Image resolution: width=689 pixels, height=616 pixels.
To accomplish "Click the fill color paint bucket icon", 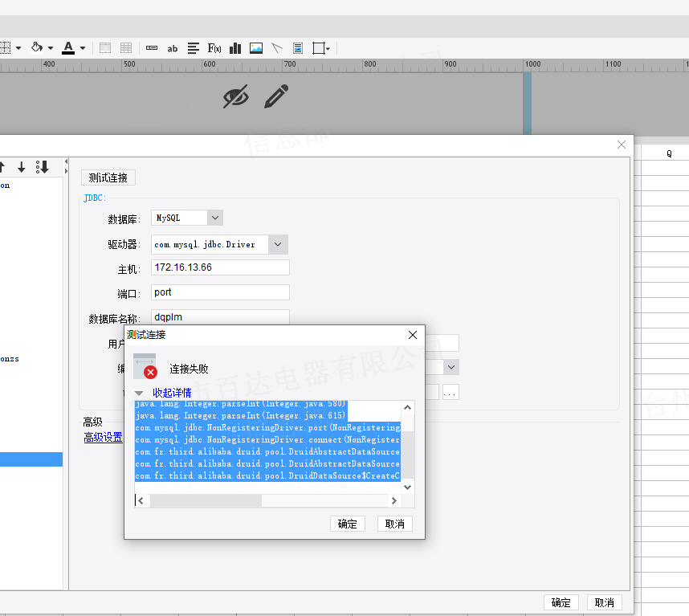I will [36, 47].
